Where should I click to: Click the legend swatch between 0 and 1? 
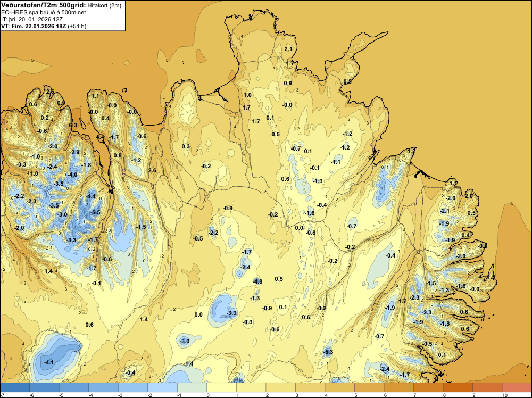[x=221, y=387]
